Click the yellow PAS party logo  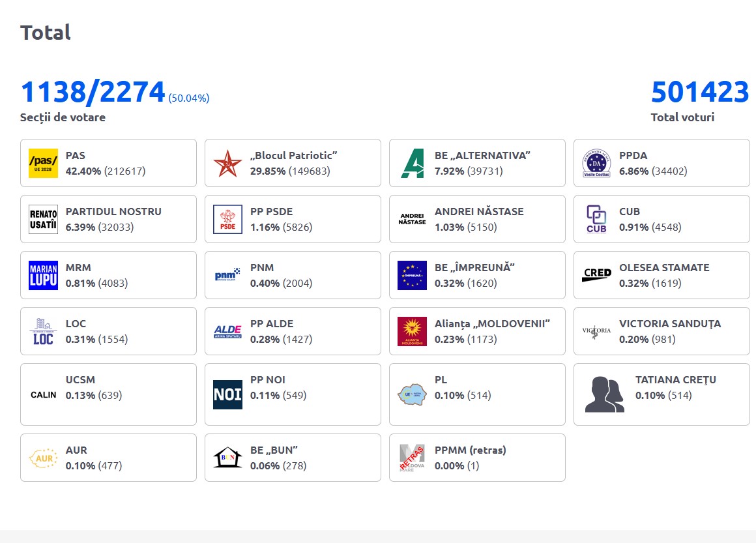click(x=44, y=163)
